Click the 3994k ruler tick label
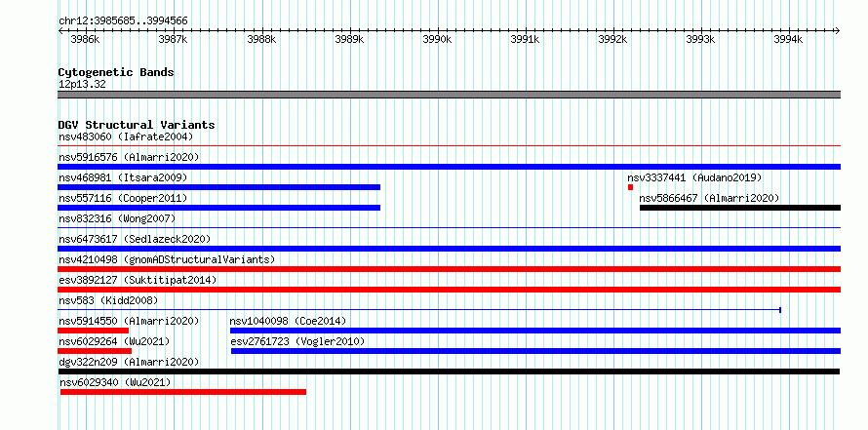 [x=788, y=40]
